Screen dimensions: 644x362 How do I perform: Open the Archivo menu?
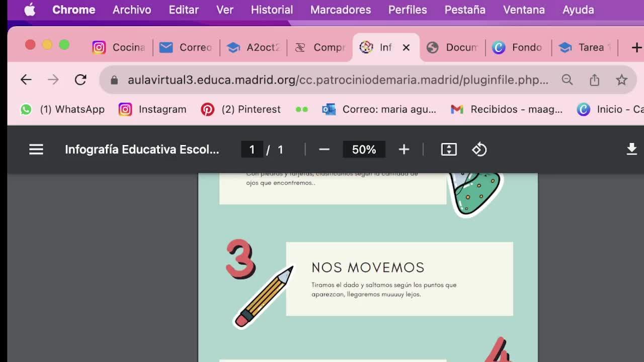click(132, 10)
